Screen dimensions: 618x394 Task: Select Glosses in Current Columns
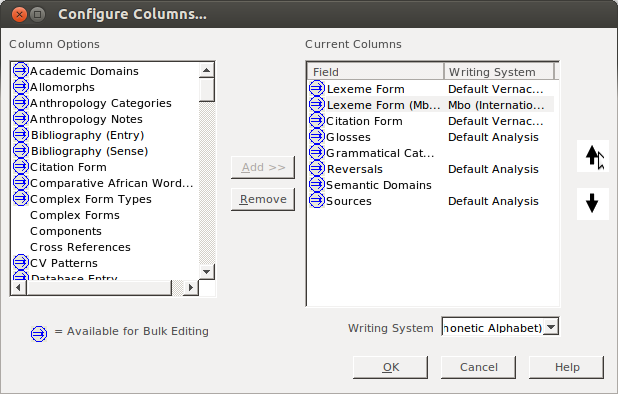pyautogui.click(x=348, y=137)
